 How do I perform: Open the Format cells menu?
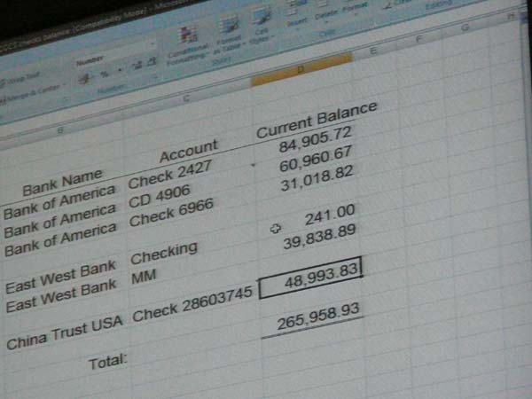pos(355,6)
